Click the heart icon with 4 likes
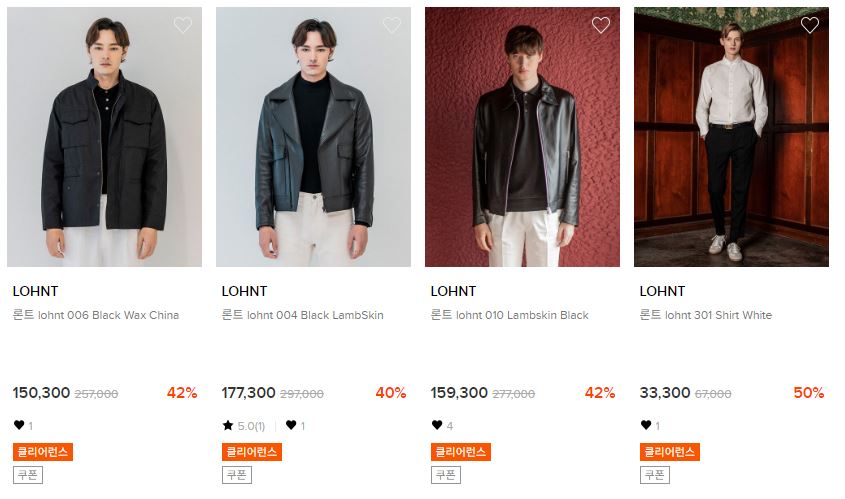Image resolution: width=845 pixels, height=499 pixels. tap(437, 425)
